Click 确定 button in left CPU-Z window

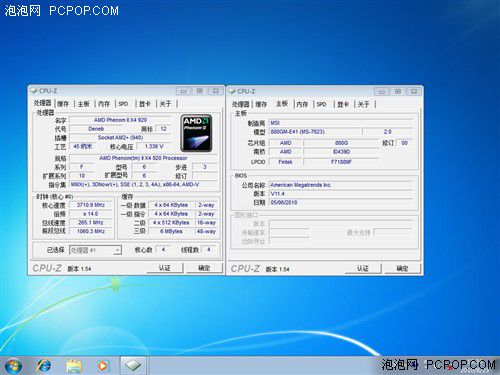pyautogui.click(x=204, y=268)
